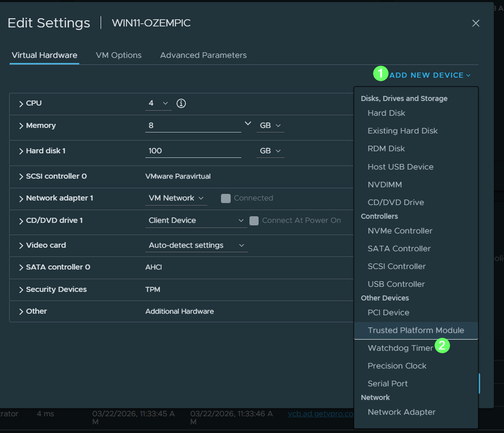
Task: Enable Connect At Power On checkbox
Action: (x=254, y=221)
